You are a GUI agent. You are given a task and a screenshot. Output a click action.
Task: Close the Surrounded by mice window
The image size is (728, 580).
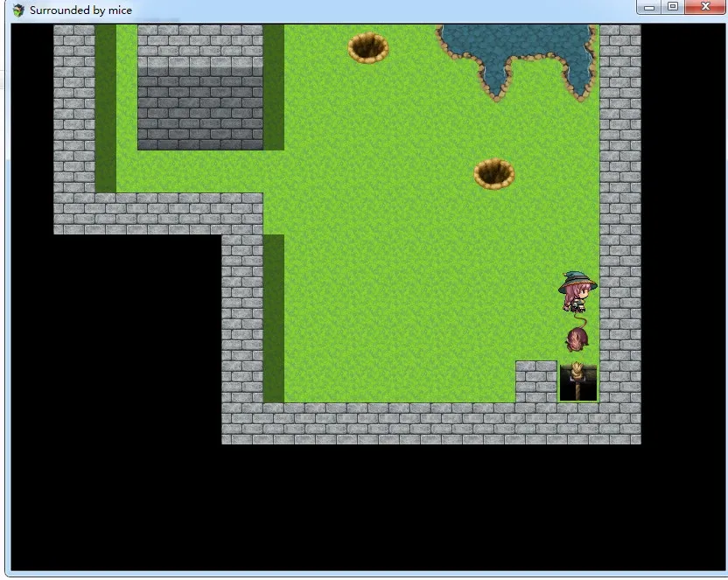tap(705, 7)
